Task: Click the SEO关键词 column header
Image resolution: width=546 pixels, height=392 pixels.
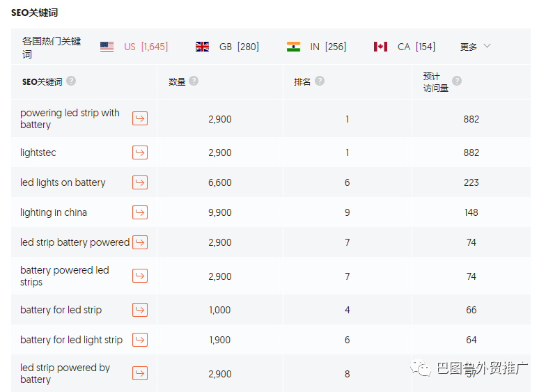Action: [x=42, y=82]
